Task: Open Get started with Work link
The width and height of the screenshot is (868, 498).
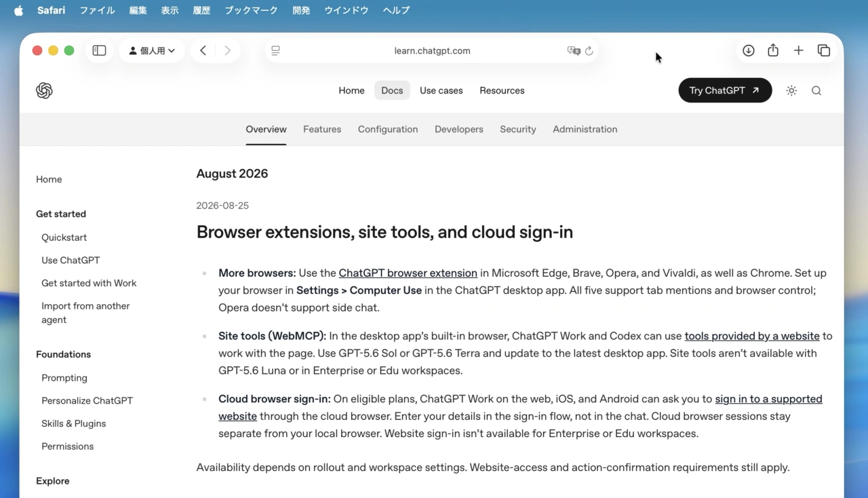Action: [x=89, y=283]
